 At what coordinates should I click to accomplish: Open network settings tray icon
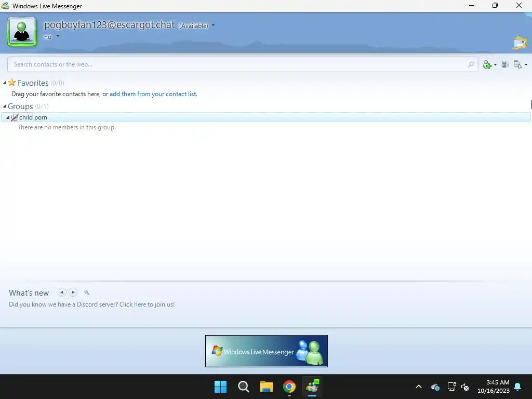(451, 387)
